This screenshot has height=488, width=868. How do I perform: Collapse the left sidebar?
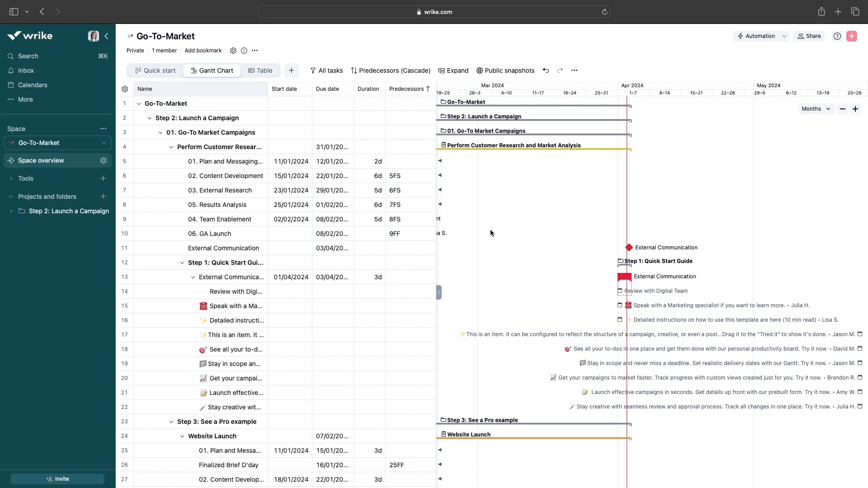106,36
